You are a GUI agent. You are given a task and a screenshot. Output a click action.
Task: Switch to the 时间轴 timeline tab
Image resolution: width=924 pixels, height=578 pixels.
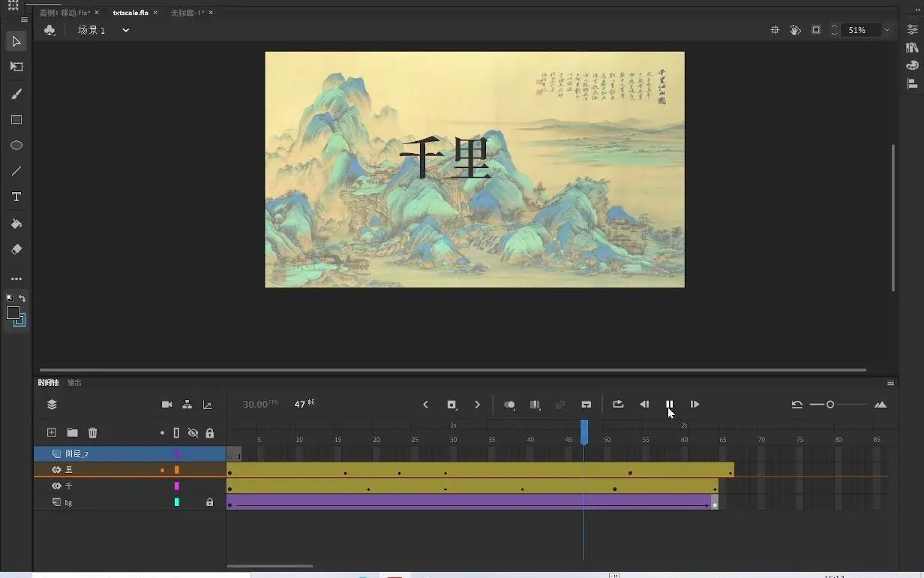pyautogui.click(x=48, y=383)
